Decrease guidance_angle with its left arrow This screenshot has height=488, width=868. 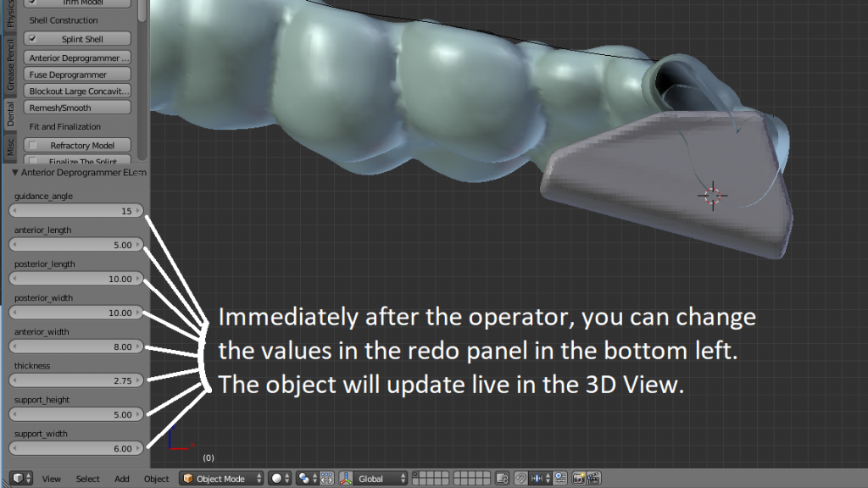[15, 211]
